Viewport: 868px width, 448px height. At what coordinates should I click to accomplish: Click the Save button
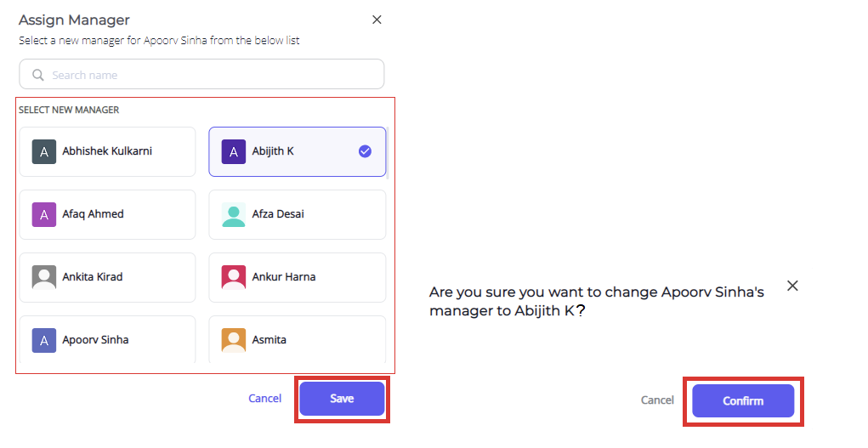click(x=342, y=399)
